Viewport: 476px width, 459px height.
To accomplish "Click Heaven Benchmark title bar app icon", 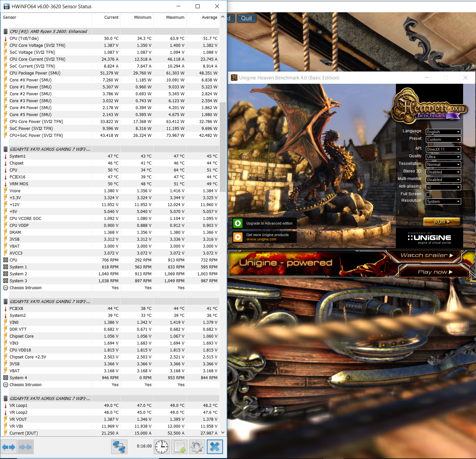I will click(x=234, y=77).
